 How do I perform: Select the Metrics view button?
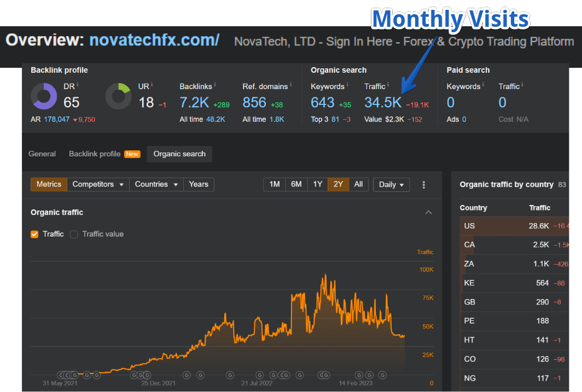click(49, 184)
